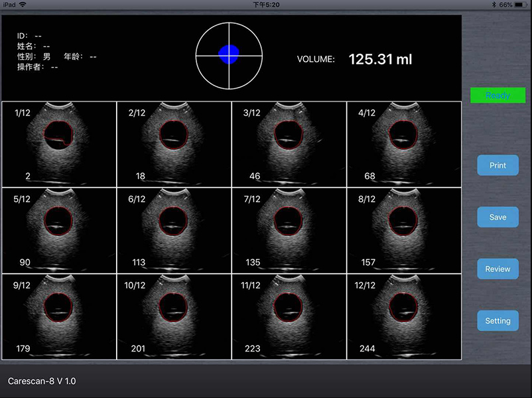Click the Ready status indicator
This screenshot has width=532, height=398.
(x=498, y=95)
